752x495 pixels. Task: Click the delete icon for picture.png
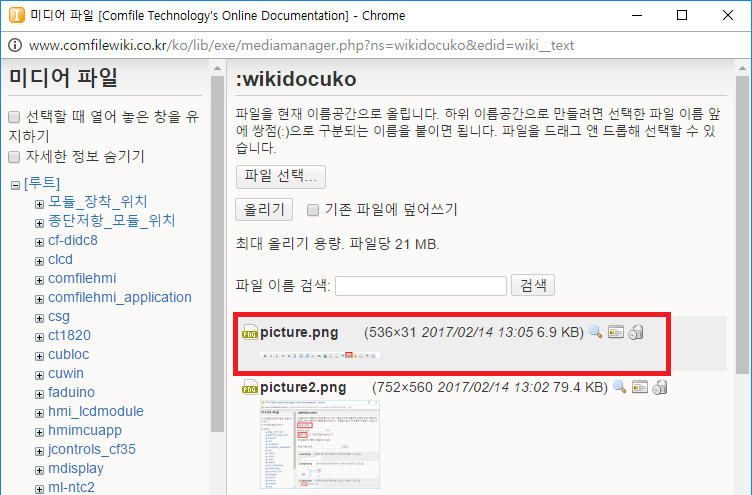coord(635,333)
